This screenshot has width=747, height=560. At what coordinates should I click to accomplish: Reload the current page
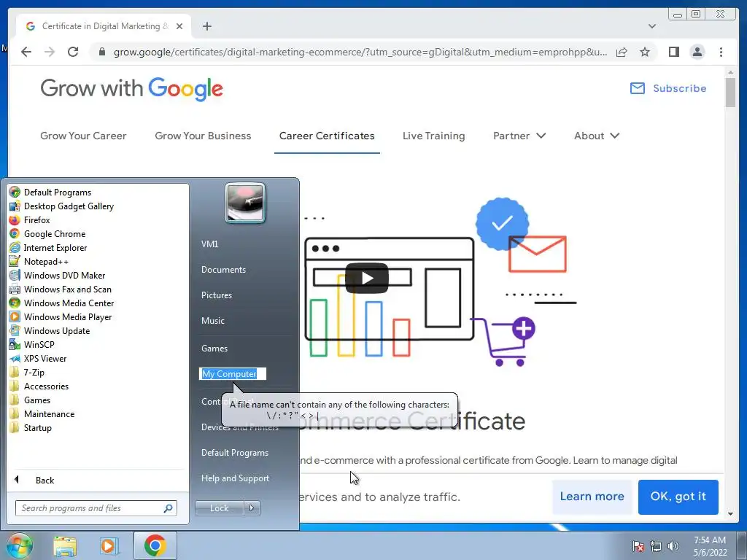73,52
